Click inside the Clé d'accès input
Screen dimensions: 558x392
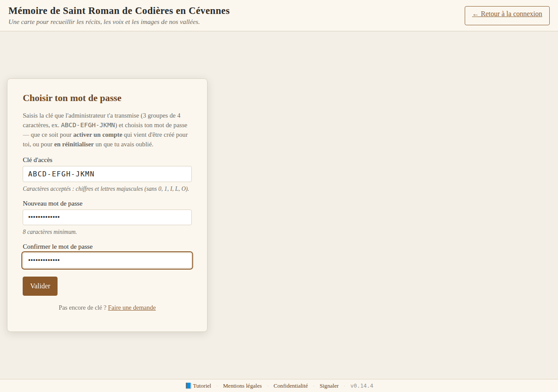point(107,174)
